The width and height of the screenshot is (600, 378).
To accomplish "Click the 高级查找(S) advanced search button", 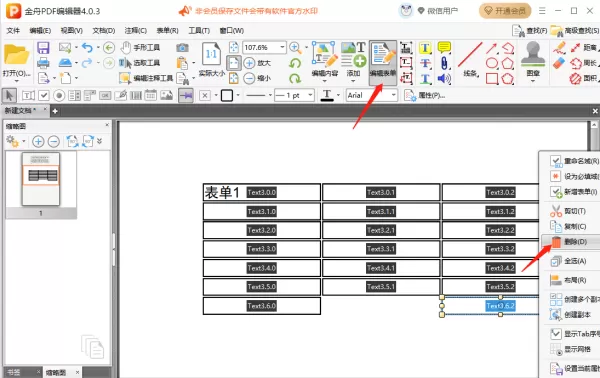I will [575, 31].
